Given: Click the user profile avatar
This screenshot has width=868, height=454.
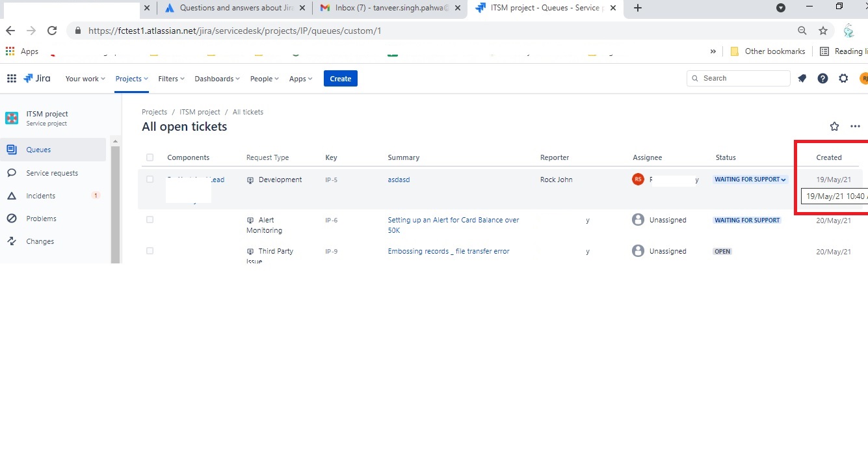Looking at the screenshot, I should [863, 79].
